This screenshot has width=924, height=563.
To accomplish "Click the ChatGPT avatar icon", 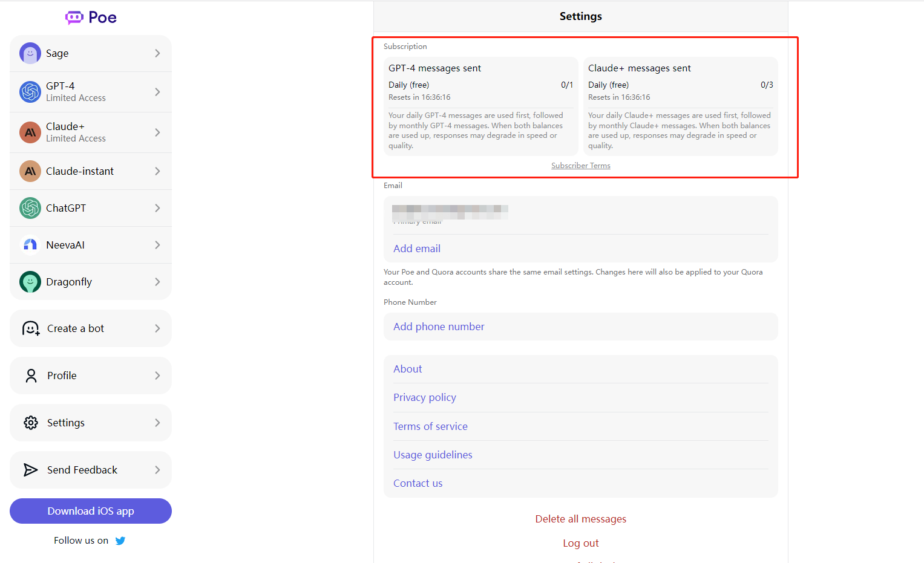I will tap(30, 208).
